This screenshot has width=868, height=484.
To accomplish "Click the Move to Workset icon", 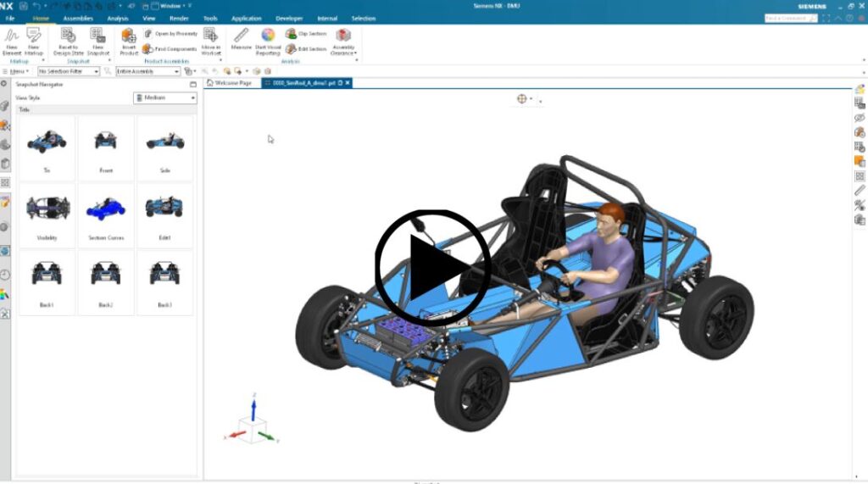I will pos(211,36).
